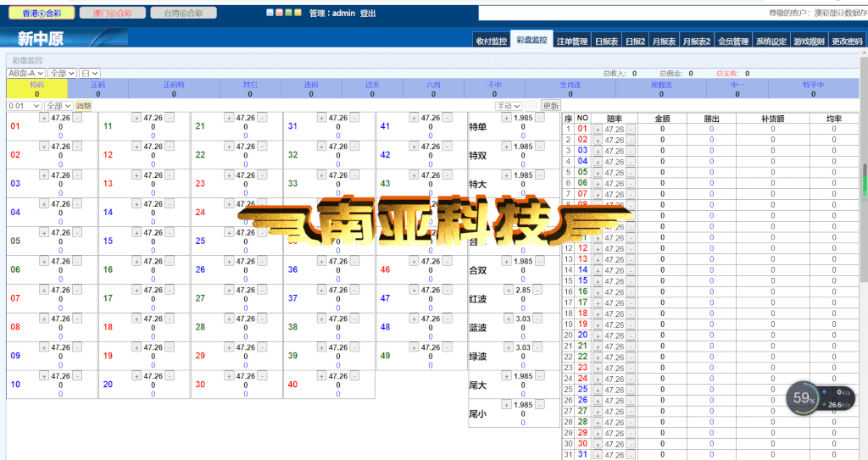The height and width of the screenshot is (460, 868).
Task: Select the 生肖连 category tab
Action: tap(570, 89)
